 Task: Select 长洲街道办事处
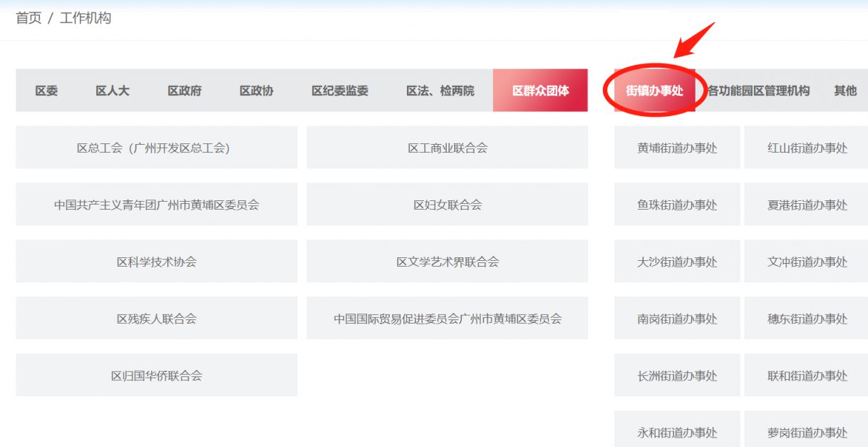click(677, 376)
